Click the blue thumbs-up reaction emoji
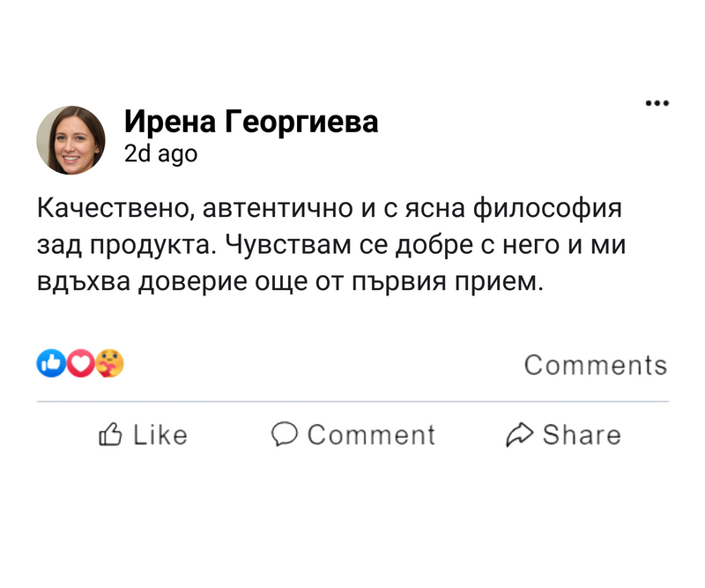Screen dimensions: 705x588 [x=50, y=362]
